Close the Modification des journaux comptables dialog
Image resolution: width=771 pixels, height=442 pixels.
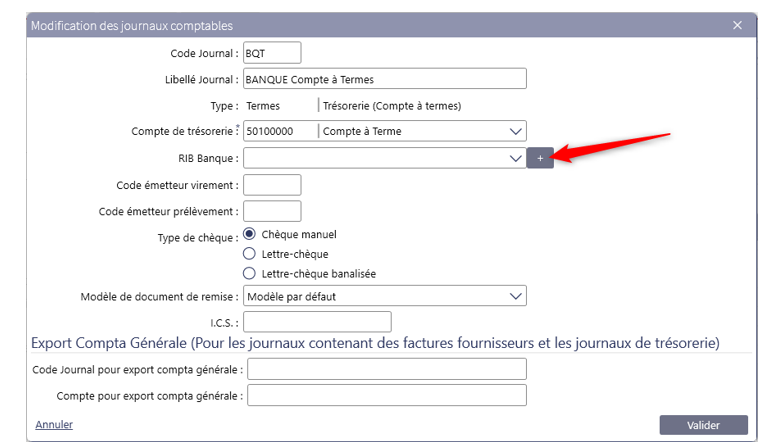(737, 25)
